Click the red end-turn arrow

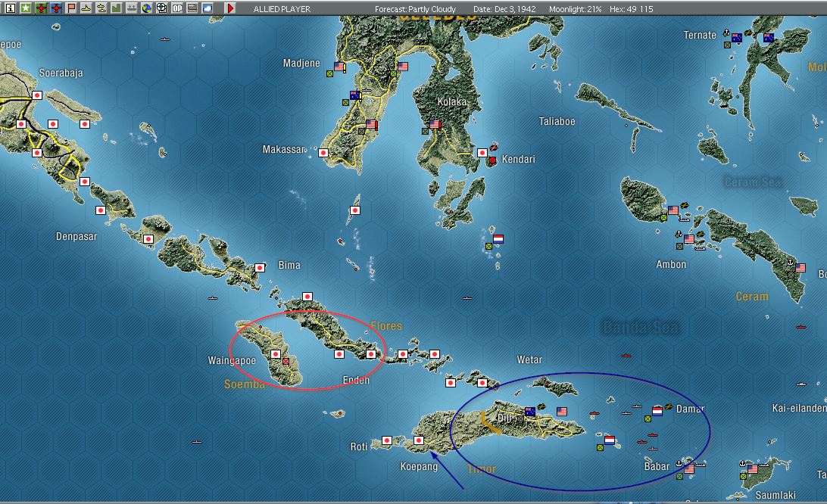pos(230,8)
